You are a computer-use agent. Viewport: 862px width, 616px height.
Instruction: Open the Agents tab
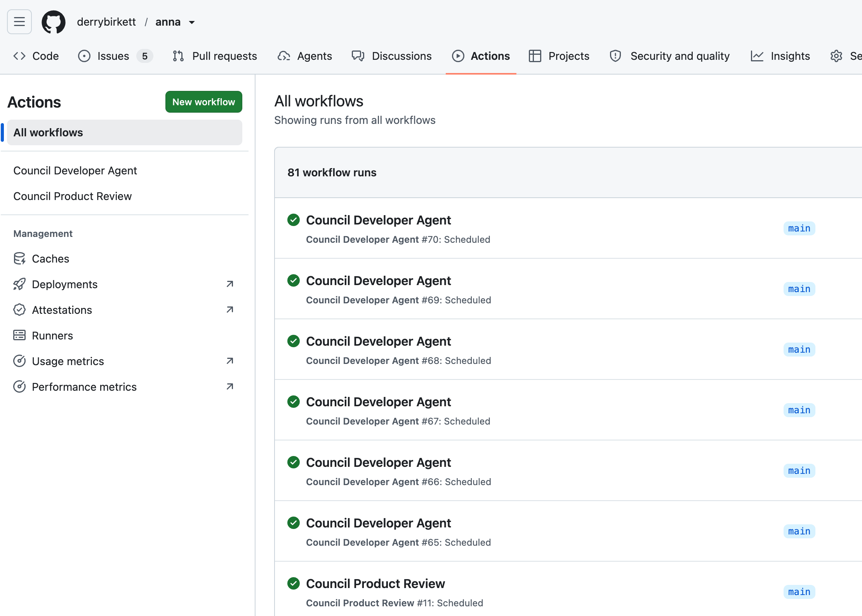305,56
